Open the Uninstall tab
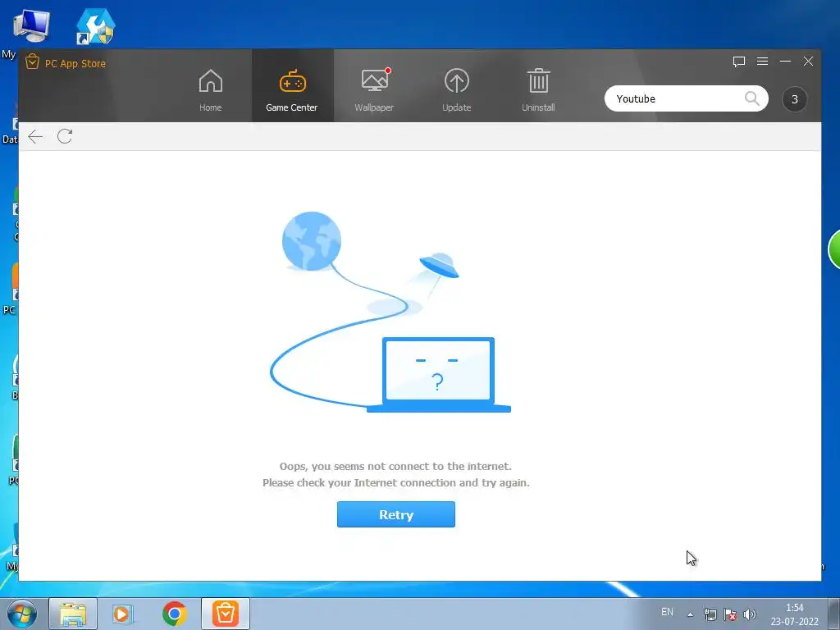 538,90
